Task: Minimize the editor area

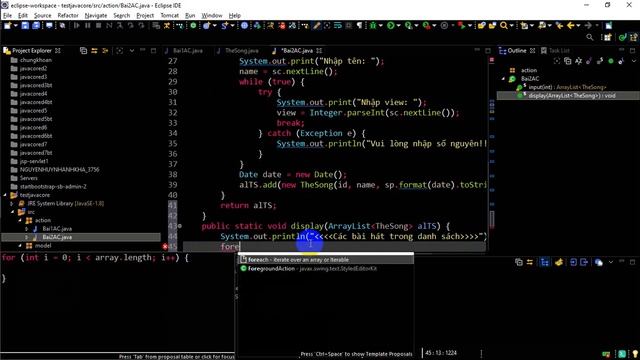Action: (x=477, y=50)
